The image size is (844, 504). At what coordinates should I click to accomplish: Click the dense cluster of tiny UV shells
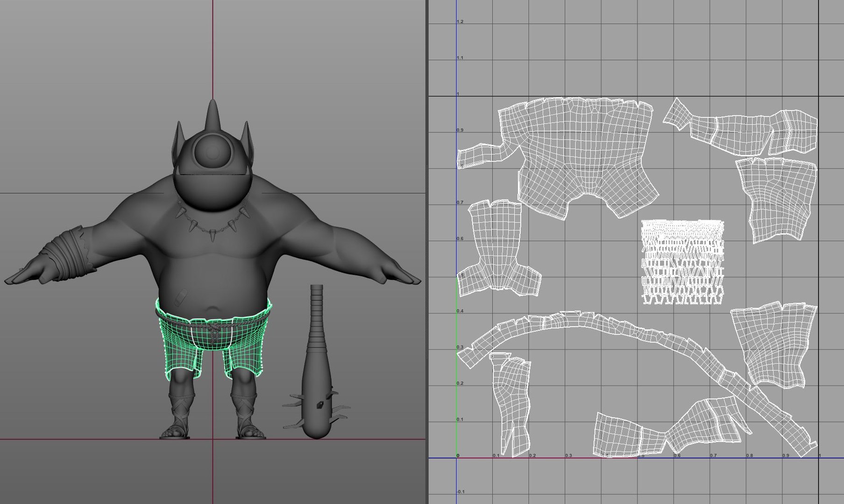(682, 262)
